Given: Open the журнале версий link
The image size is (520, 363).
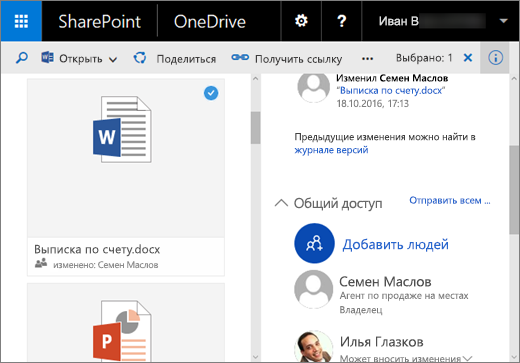Looking at the screenshot, I should pos(331,150).
